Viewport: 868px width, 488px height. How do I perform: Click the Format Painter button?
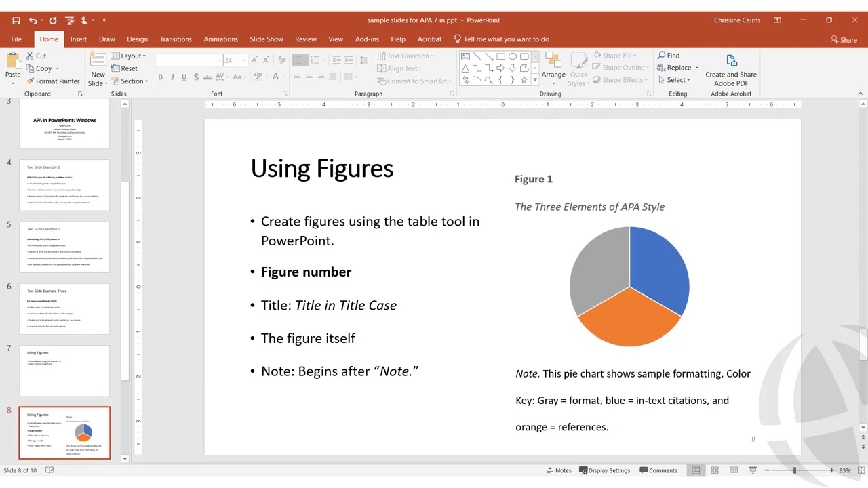coord(53,81)
